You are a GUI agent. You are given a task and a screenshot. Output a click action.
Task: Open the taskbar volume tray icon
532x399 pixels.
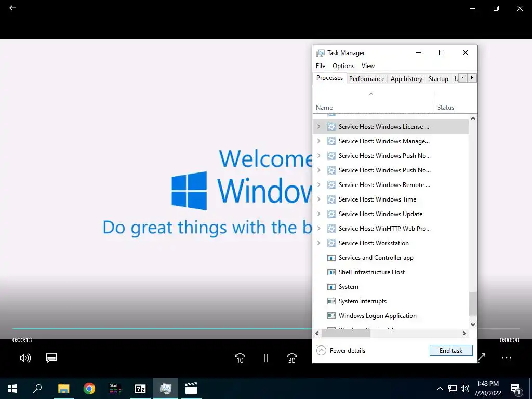pos(465,389)
